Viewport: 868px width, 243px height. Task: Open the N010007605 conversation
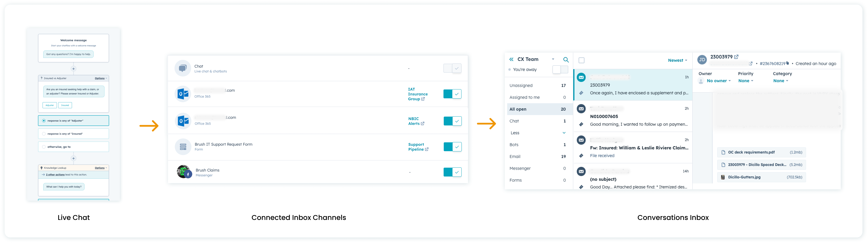coord(633,116)
